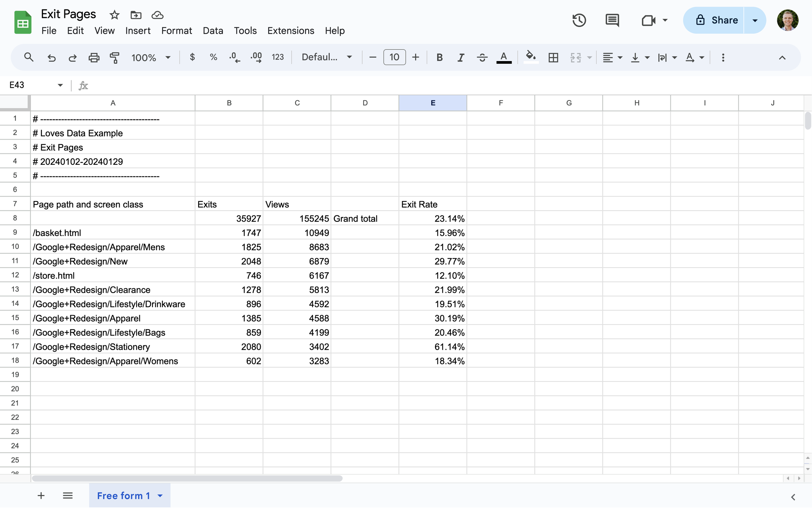Redo the last action
Screen dimensions: 812x508
coord(72,57)
